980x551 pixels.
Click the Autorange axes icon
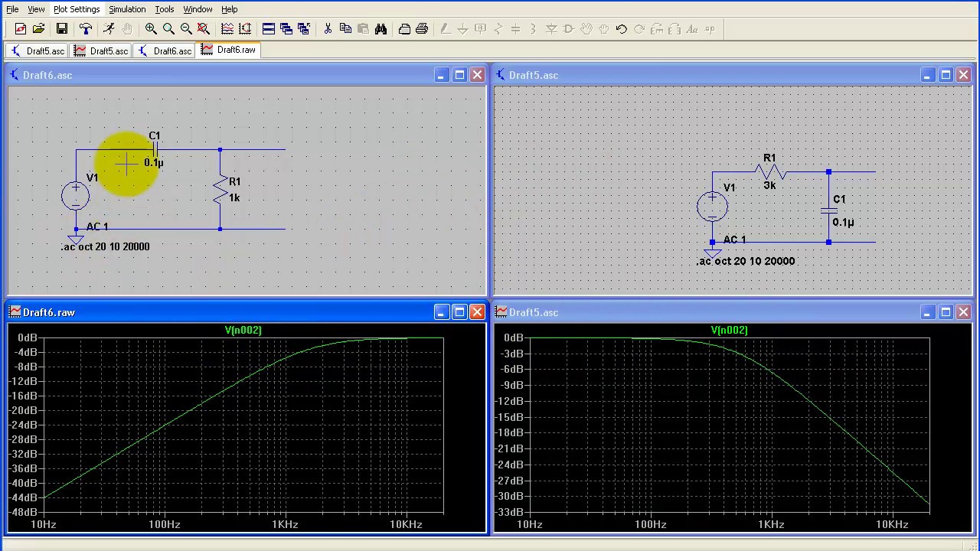coord(245,29)
